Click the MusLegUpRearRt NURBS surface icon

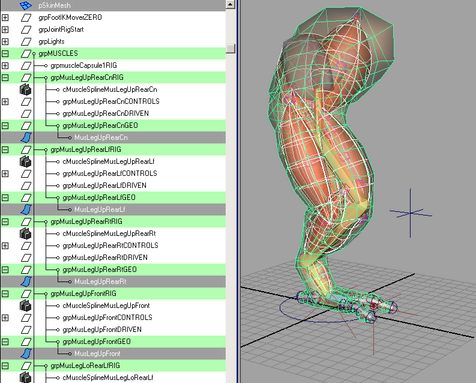26,281
